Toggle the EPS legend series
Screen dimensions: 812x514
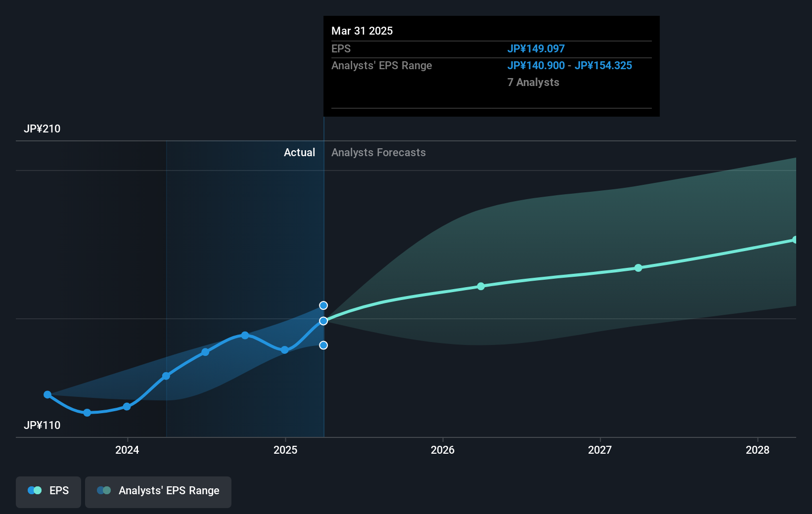coord(48,492)
